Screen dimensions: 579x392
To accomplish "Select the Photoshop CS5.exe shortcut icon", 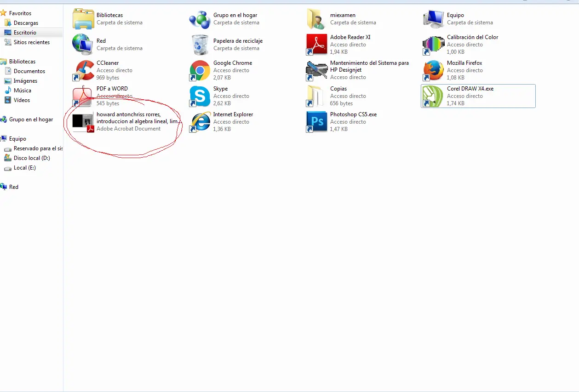I will [317, 122].
